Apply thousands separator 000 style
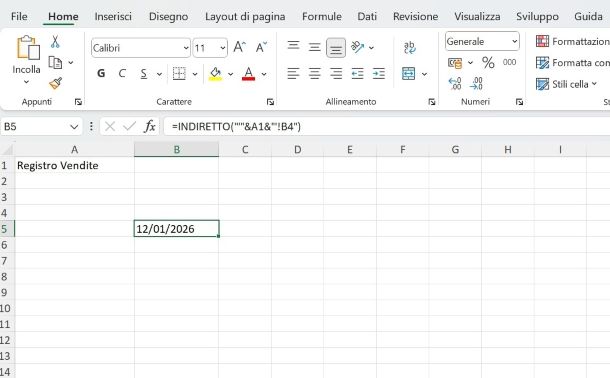Screen dimensions: 610x378 [x=509, y=62]
